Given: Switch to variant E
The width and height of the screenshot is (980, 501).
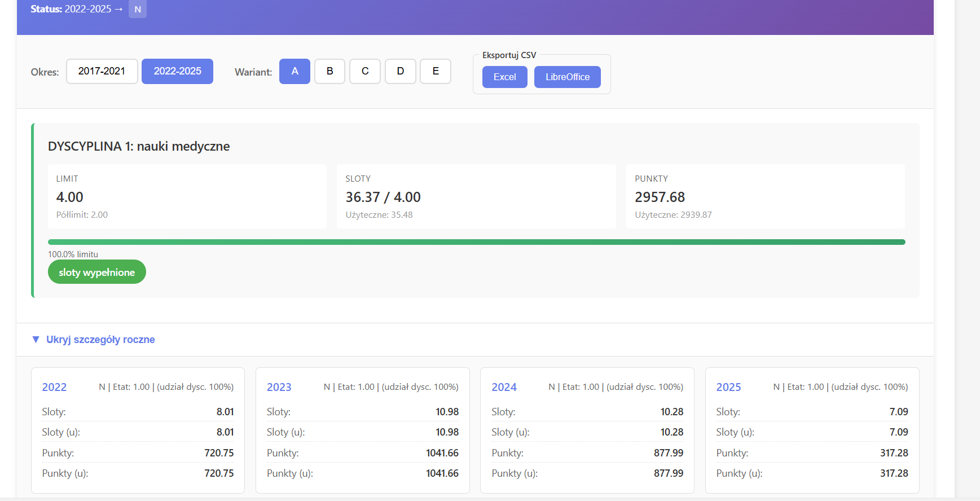Looking at the screenshot, I should tap(435, 71).
